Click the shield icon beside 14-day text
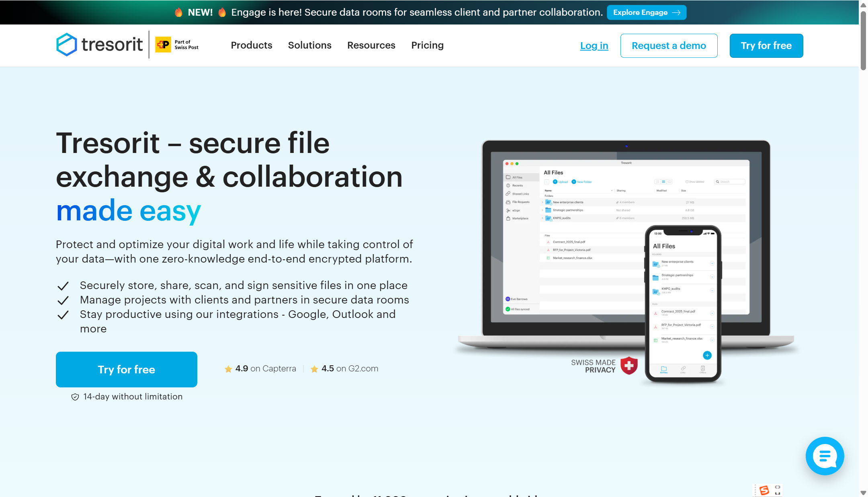Image resolution: width=868 pixels, height=497 pixels. (75, 397)
